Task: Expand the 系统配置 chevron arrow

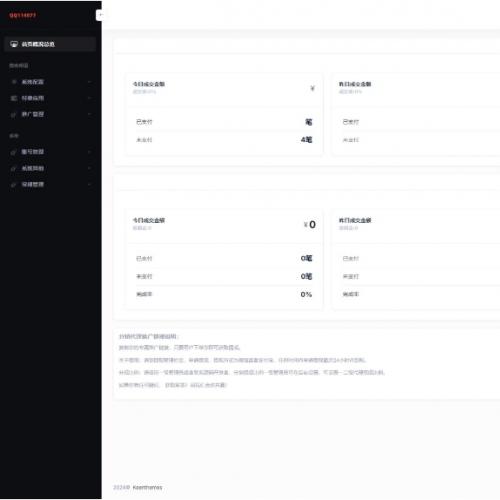Action: point(89,82)
